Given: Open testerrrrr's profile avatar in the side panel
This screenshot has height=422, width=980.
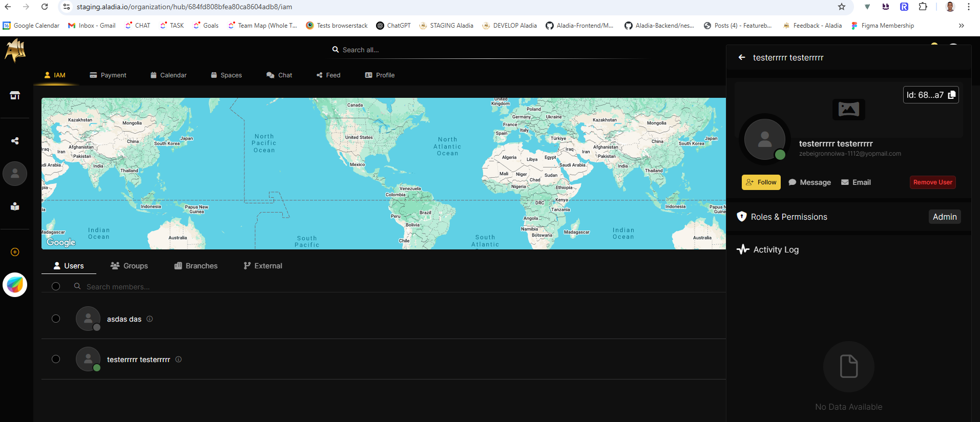Looking at the screenshot, I should point(765,139).
